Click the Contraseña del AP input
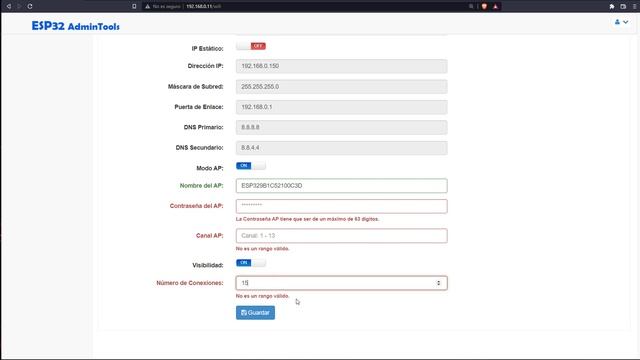The height and width of the screenshot is (360, 640). [342, 206]
